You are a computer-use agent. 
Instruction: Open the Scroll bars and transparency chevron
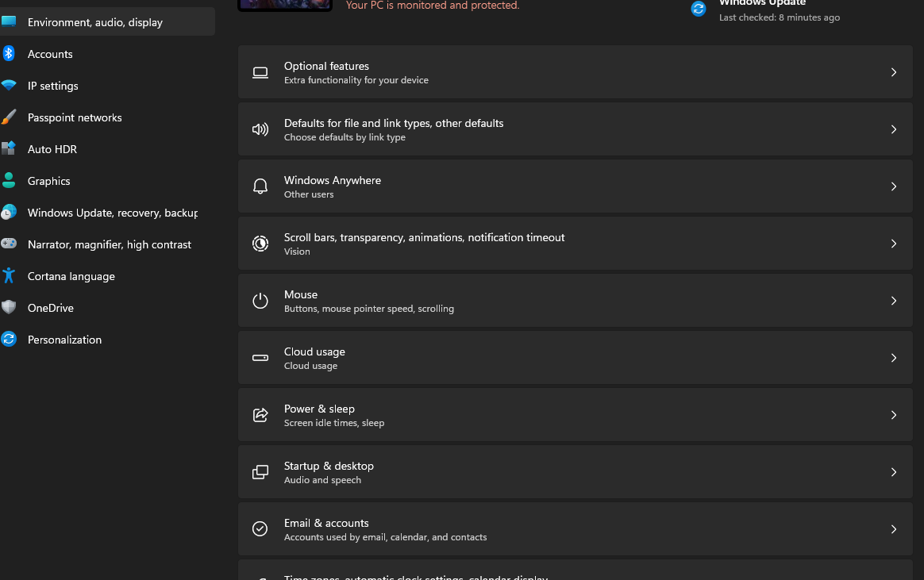pos(894,243)
